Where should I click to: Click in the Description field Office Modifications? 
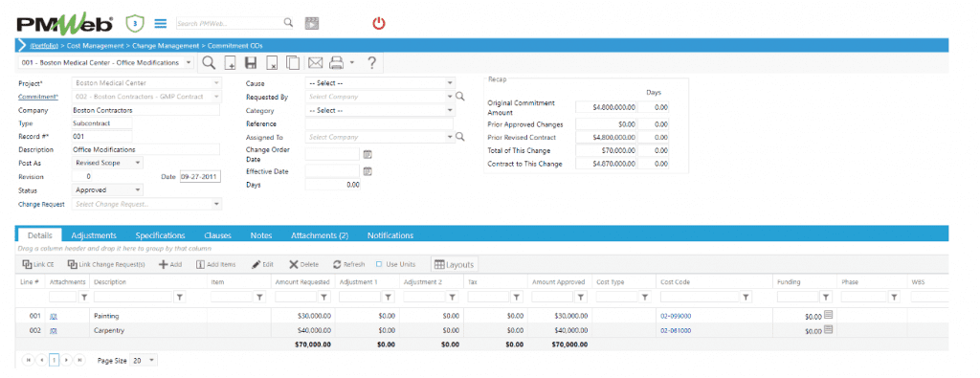tap(145, 149)
